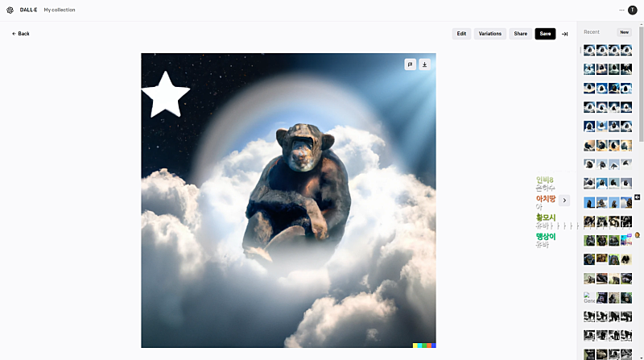The width and height of the screenshot is (644, 360).
Task: Open the three-dot more options menu
Action: [x=621, y=10]
